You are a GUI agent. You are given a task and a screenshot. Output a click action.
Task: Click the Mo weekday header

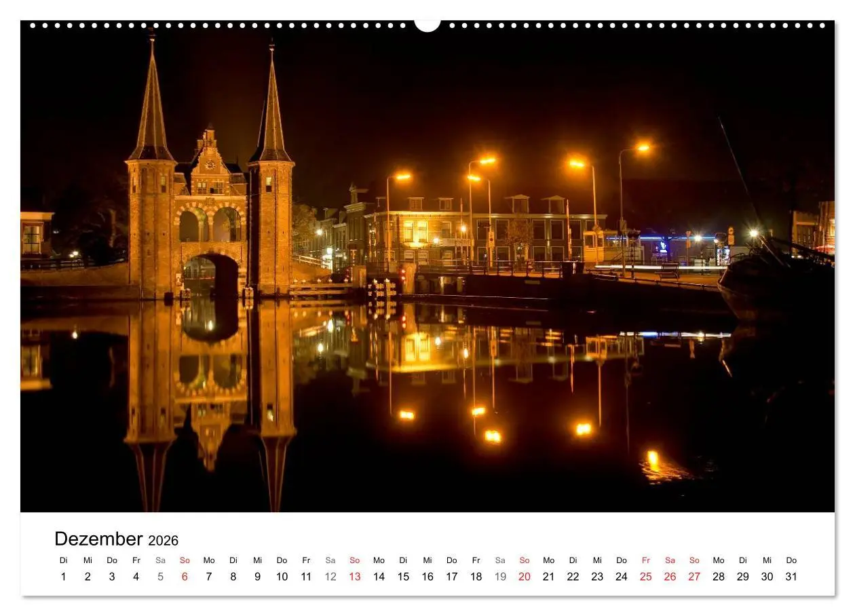208,560
